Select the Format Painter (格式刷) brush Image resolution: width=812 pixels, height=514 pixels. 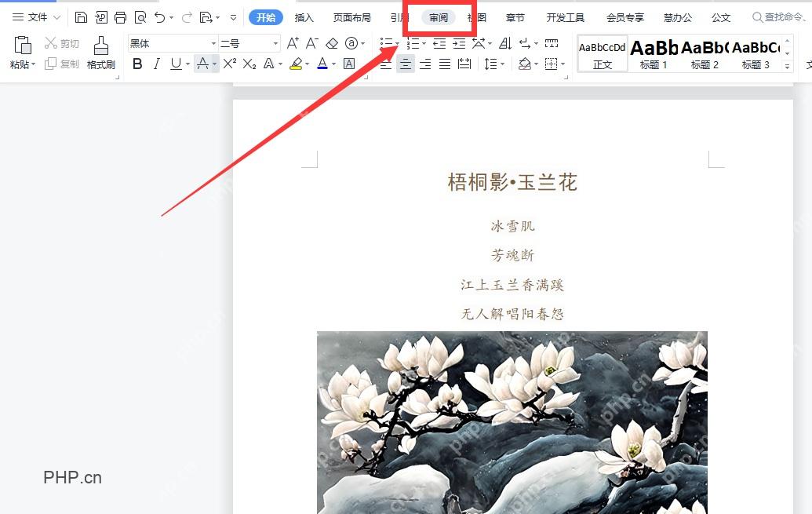[101, 53]
